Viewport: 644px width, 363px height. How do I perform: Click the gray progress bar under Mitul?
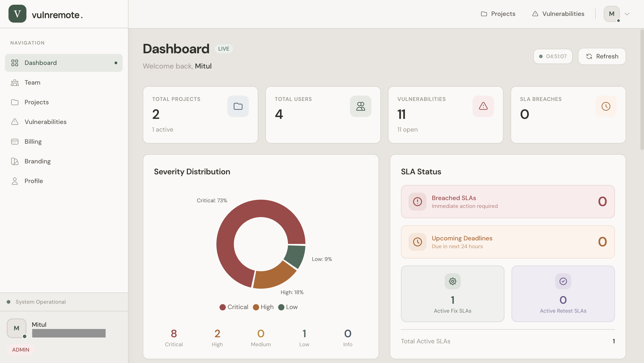[x=69, y=333]
